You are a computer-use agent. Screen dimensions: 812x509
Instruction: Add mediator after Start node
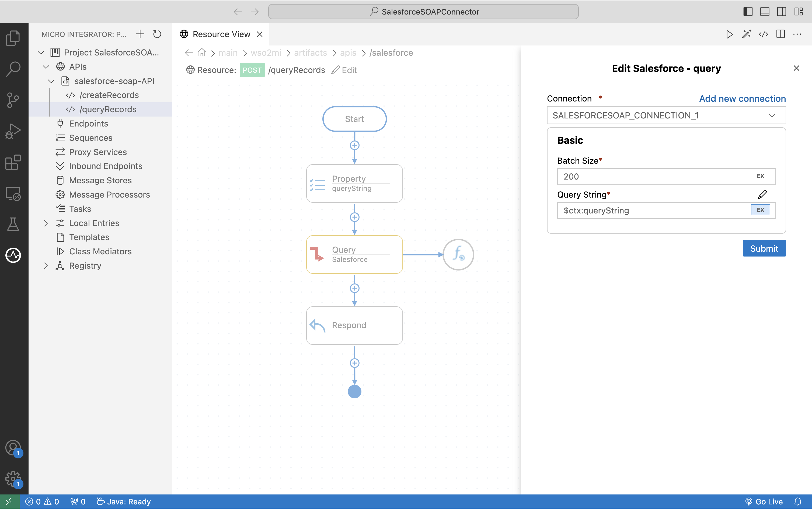tap(354, 145)
